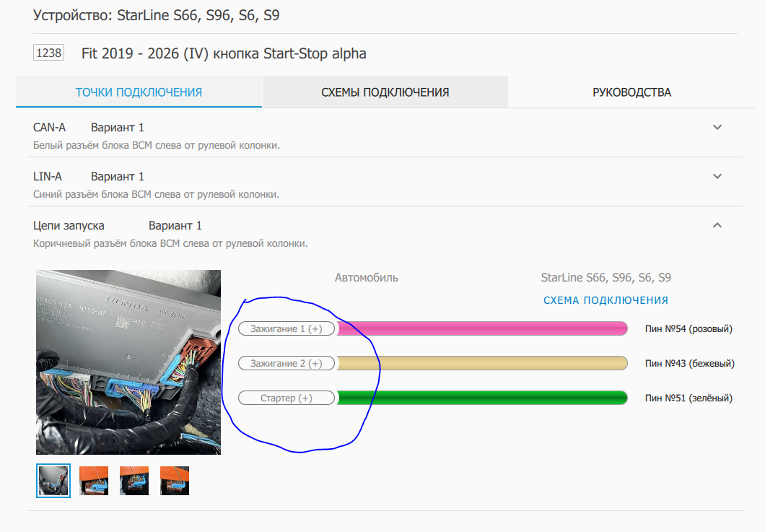The image size is (765, 532).
Task: Select the first BCM photo thumbnail
Action: (x=53, y=481)
